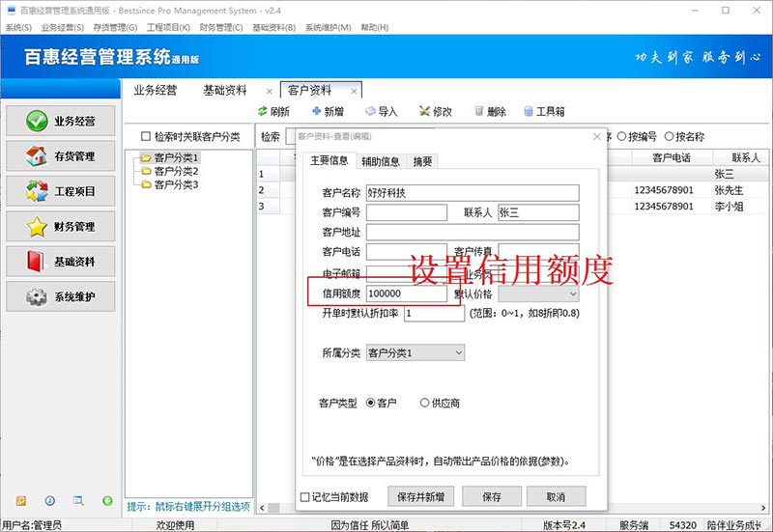
Task: Click the blue clock icon in sidebar bottom
Action: (50, 501)
